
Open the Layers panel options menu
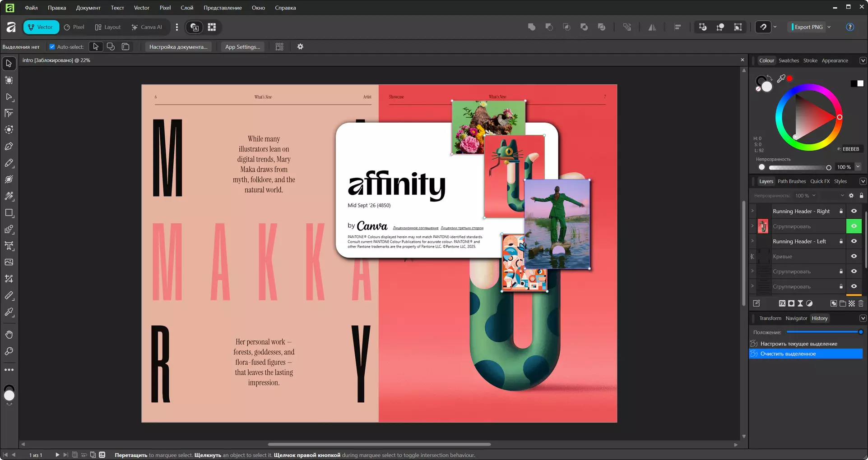pyautogui.click(x=863, y=181)
